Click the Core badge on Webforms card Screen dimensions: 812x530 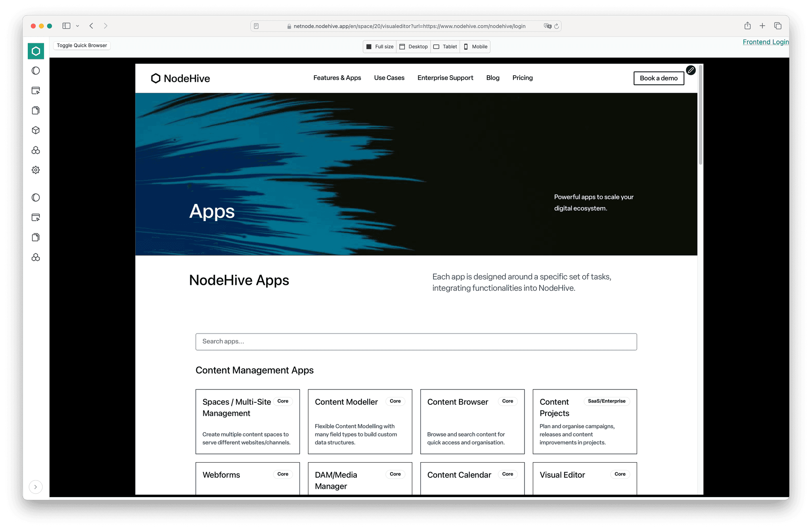[283, 474]
